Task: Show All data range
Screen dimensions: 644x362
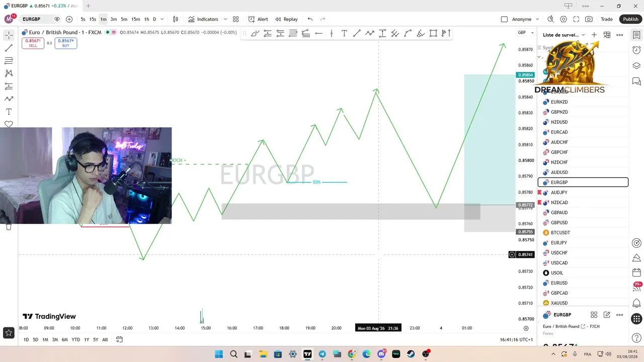Action: (105, 340)
